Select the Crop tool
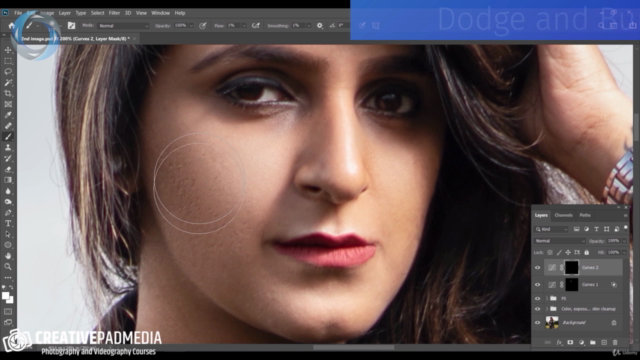Viewport: 640px width, 360px height. pos(8,93)
